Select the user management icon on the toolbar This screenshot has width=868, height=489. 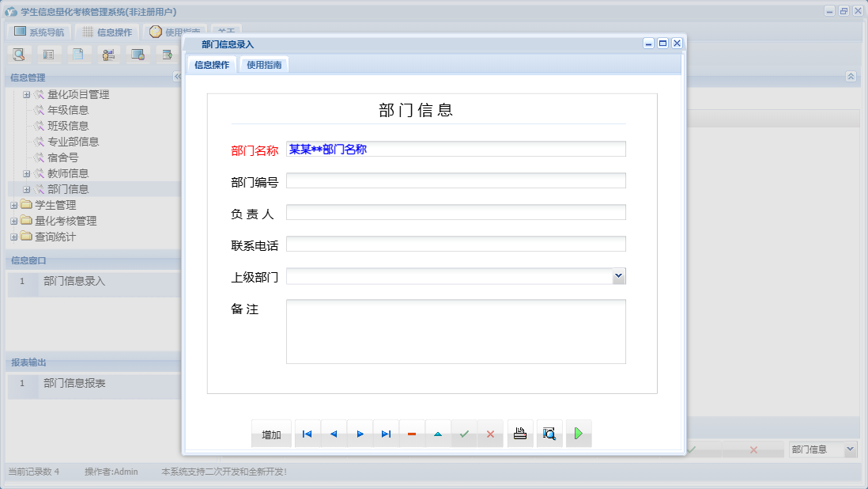(x=108, y=54)
